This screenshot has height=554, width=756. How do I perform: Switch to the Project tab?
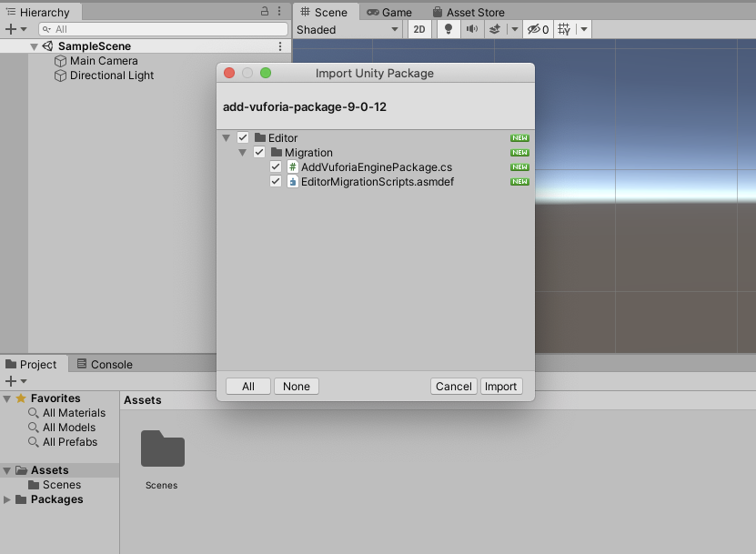pos(33,365)
